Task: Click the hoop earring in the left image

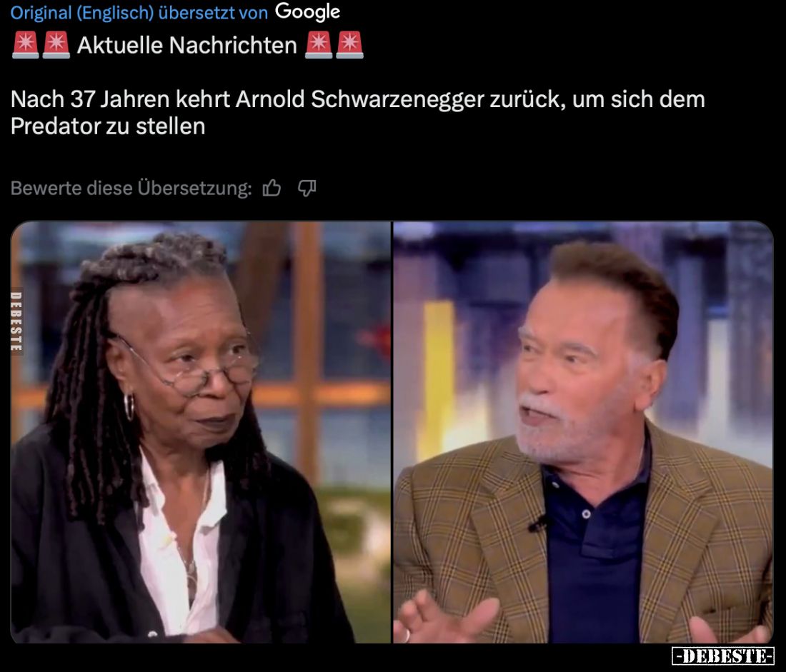Action: pyautogui.click(x=129, y=406)
